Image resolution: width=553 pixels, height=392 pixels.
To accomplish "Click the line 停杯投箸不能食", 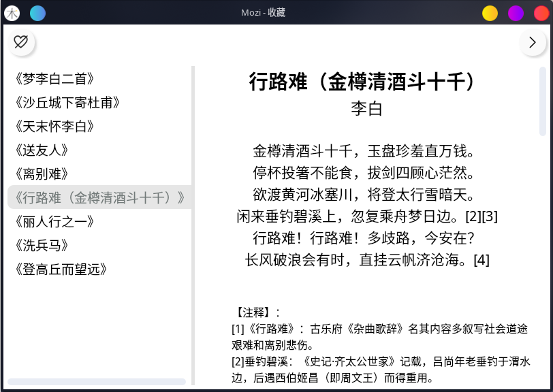I will 363,173.
